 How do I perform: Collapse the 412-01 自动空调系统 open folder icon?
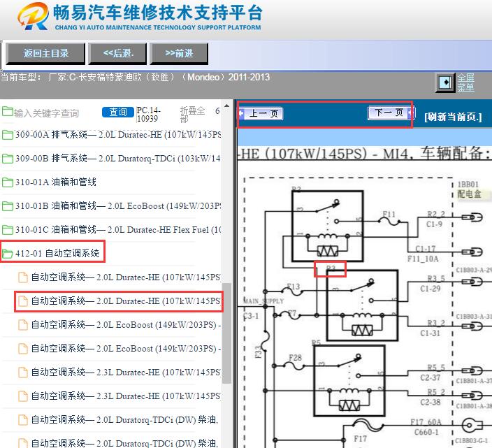8,254
